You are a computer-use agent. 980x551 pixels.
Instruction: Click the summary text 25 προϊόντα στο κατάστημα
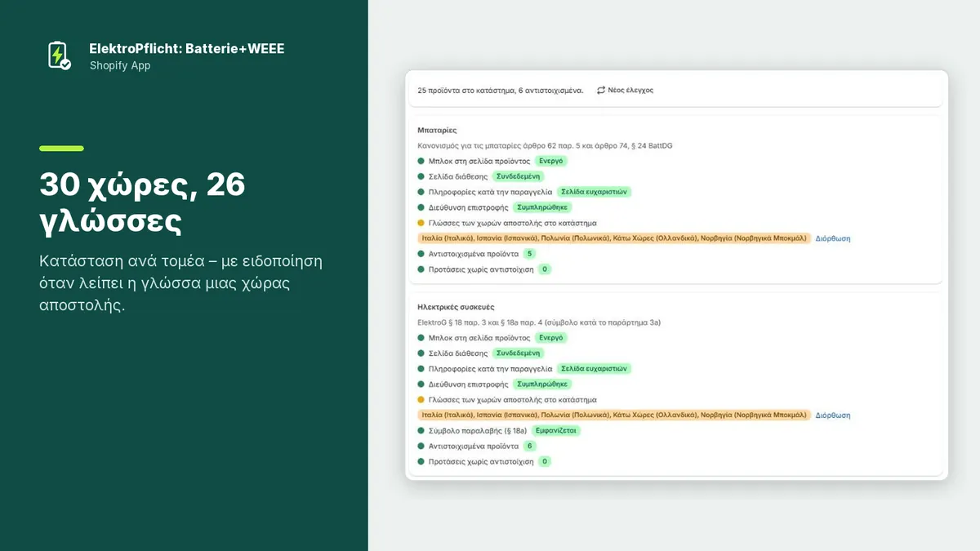point(501,91)
